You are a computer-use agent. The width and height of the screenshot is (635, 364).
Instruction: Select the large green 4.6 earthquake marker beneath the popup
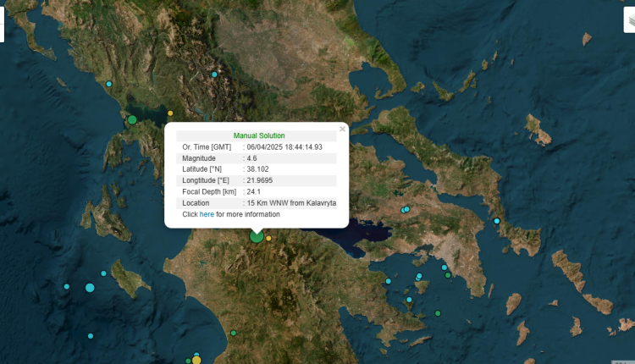pos(257,236)
